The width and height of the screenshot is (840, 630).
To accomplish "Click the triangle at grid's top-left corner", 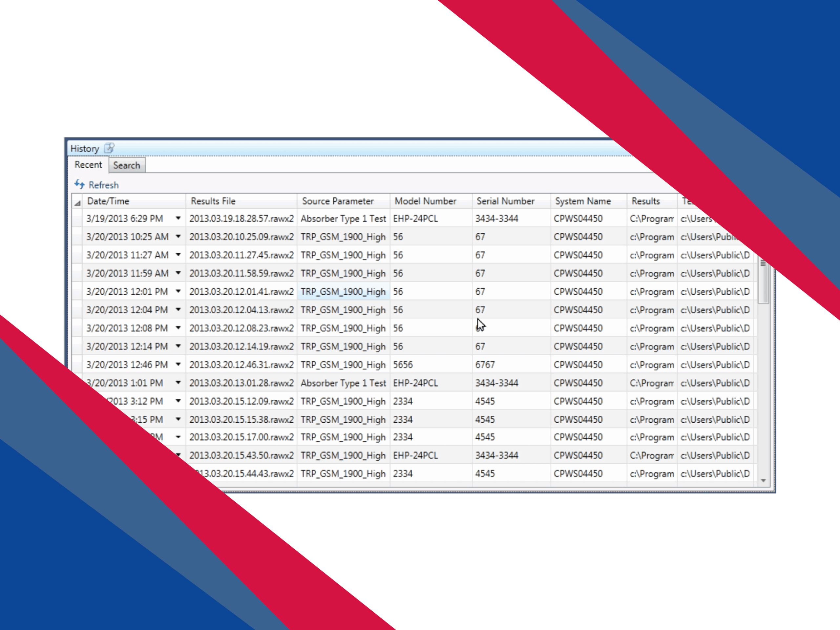I will (x=77, y=203).
